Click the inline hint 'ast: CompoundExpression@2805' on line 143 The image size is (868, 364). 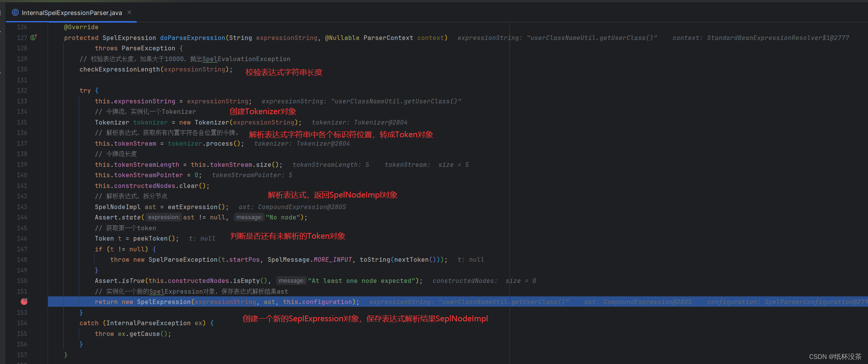click(292, 207)
